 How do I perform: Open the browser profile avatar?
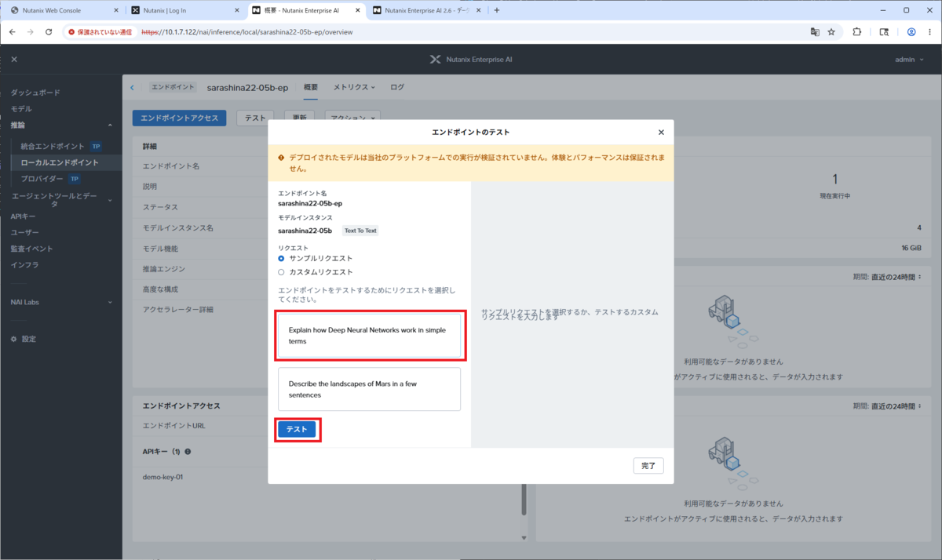(911, 32)
